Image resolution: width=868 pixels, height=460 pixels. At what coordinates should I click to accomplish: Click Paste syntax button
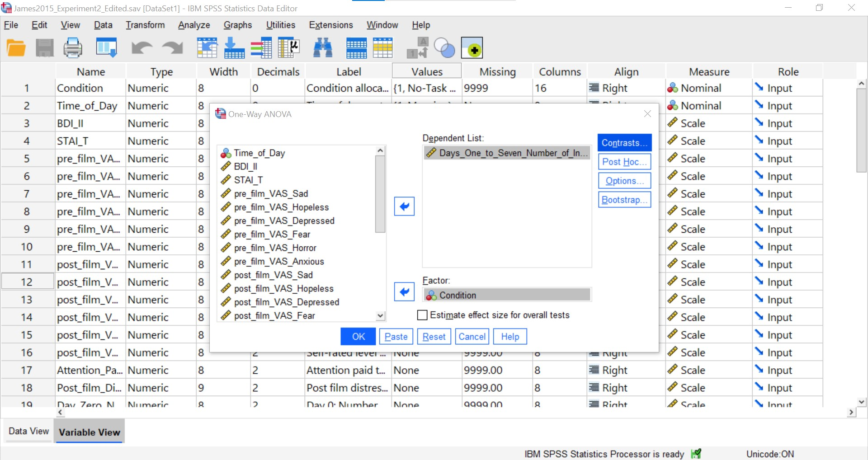(396, 337)
